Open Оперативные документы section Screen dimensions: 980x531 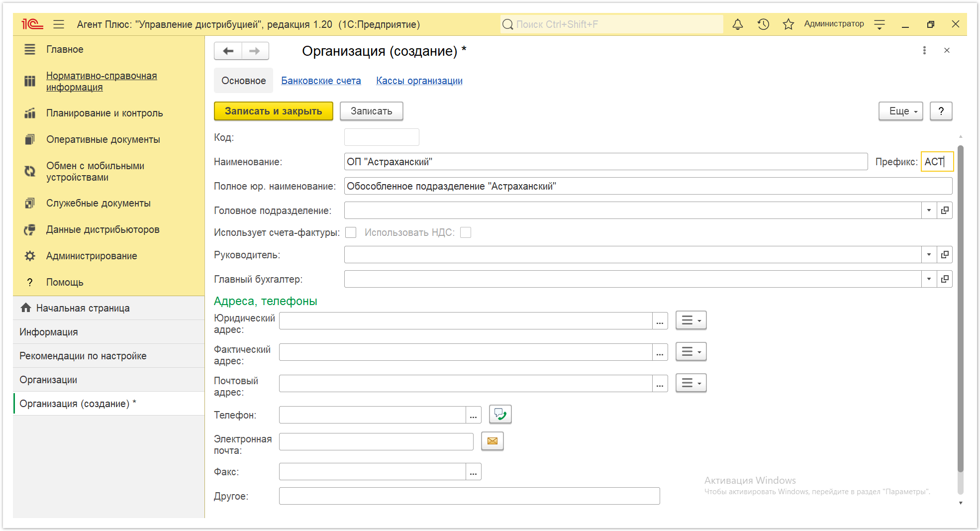click(103, 139)
